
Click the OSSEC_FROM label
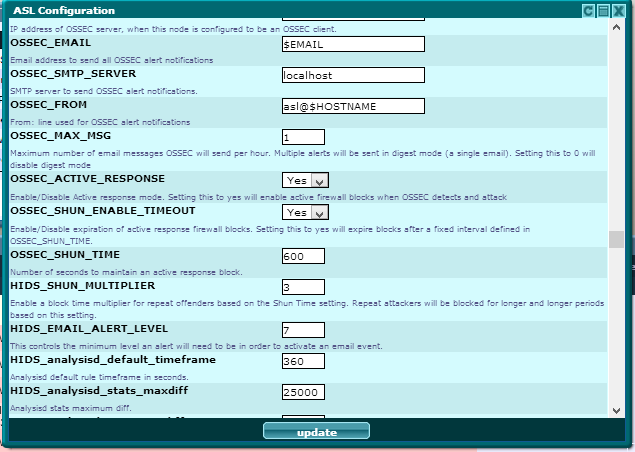(x=49, y=104)
